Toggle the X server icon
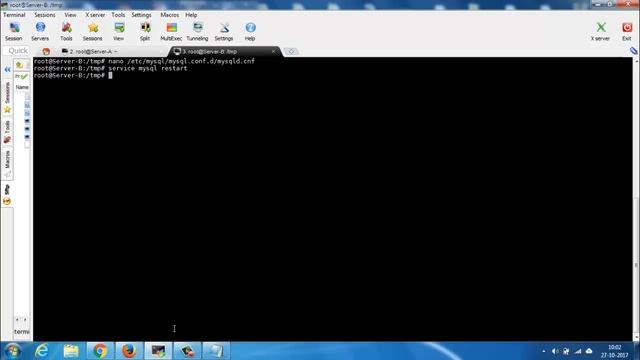This screenshot has width=640, height=360. pyautogui.click(x=600, y=31)
